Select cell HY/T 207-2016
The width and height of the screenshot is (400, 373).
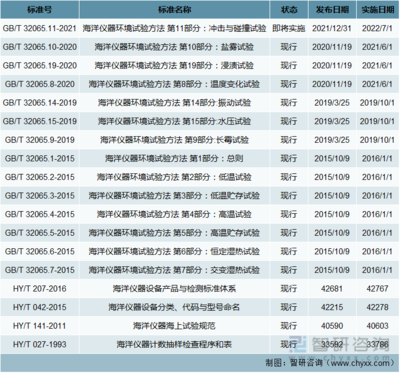click(40, 289)
